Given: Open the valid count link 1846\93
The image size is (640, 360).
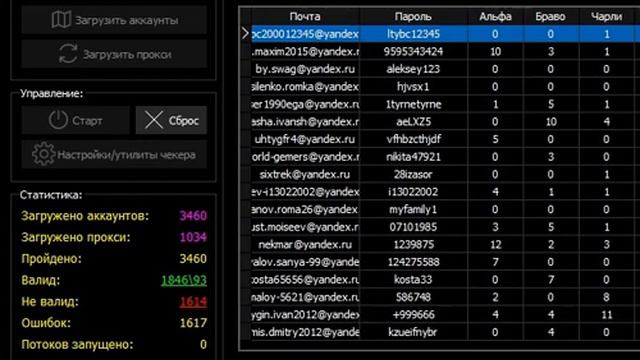Looking at the screenshot, I should point(184,280).
